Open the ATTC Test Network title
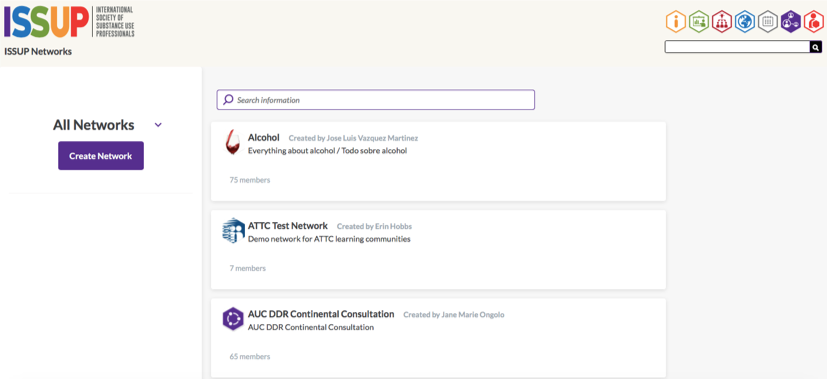Image resolution: width=827 pixels, height=379 pixels. [x=288, y=226]
